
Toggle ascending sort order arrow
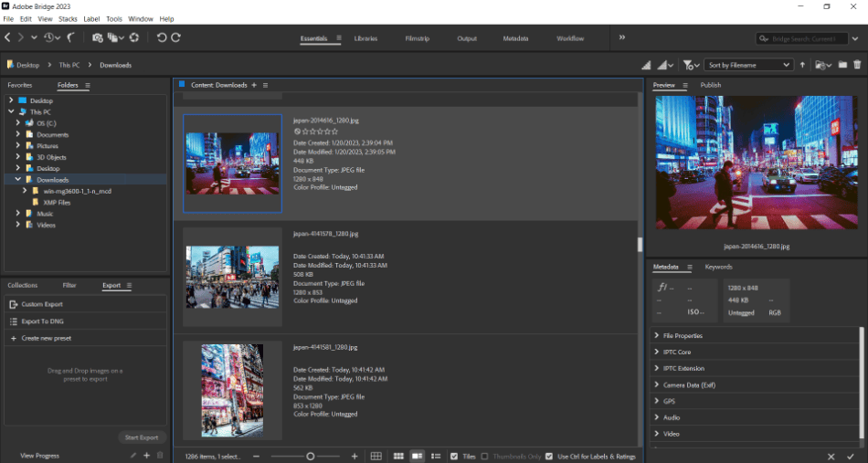(803, 65)
